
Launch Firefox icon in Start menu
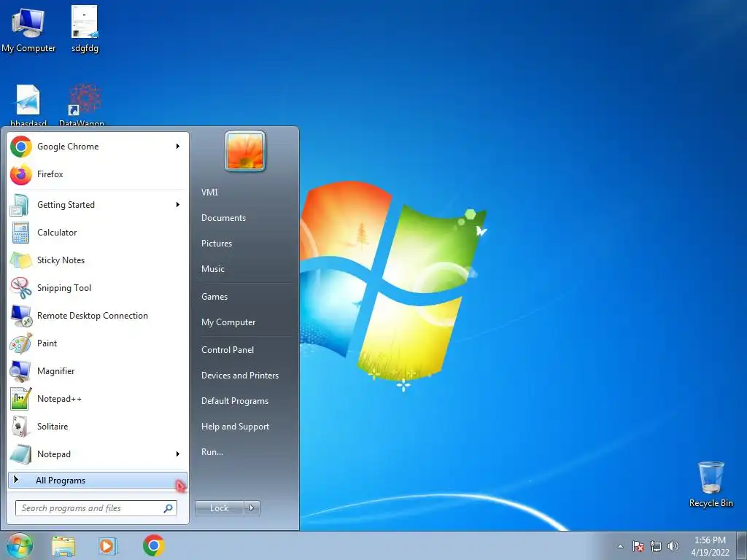21,174
